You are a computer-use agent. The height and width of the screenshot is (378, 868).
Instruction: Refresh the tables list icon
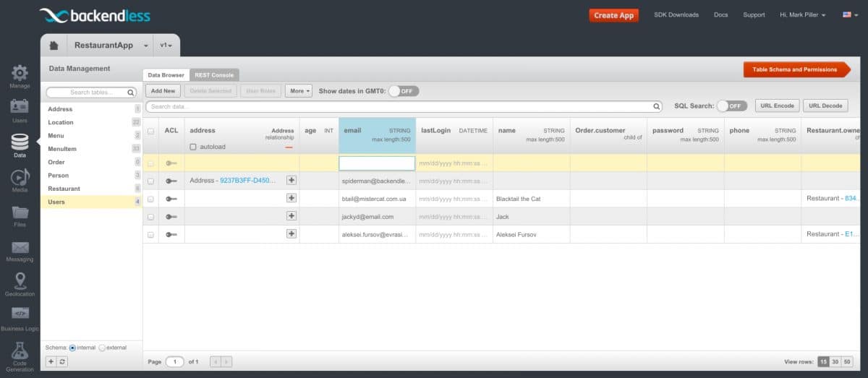click(62, 361)
